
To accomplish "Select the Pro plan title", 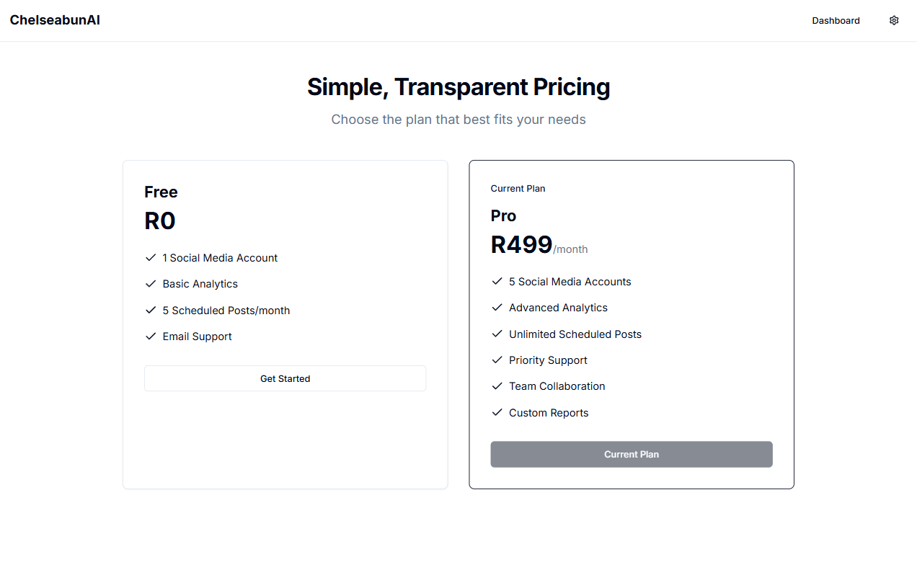I will click(503, 215).
